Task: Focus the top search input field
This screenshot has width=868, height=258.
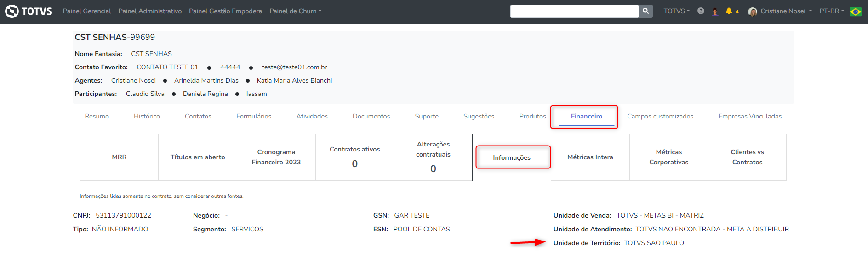Action: (x=574, y=11)
